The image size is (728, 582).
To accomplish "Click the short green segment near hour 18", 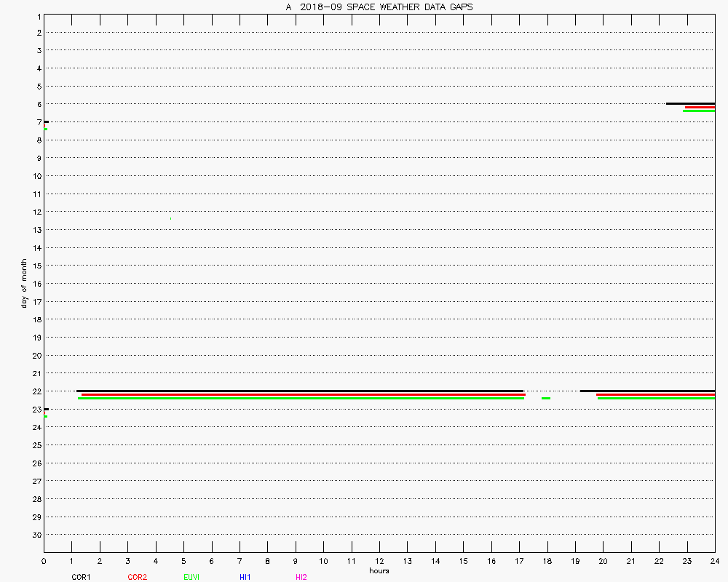I will tap(546, 399).
